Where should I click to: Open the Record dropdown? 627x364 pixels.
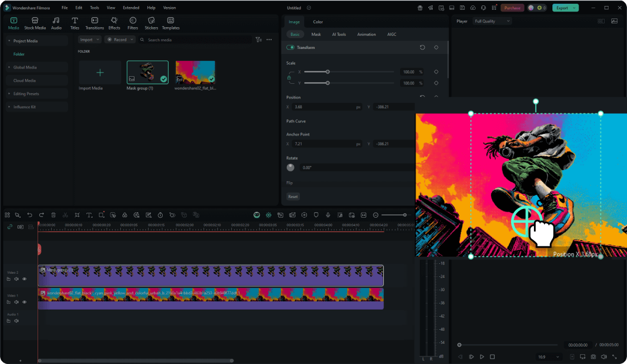coord(120,40)
